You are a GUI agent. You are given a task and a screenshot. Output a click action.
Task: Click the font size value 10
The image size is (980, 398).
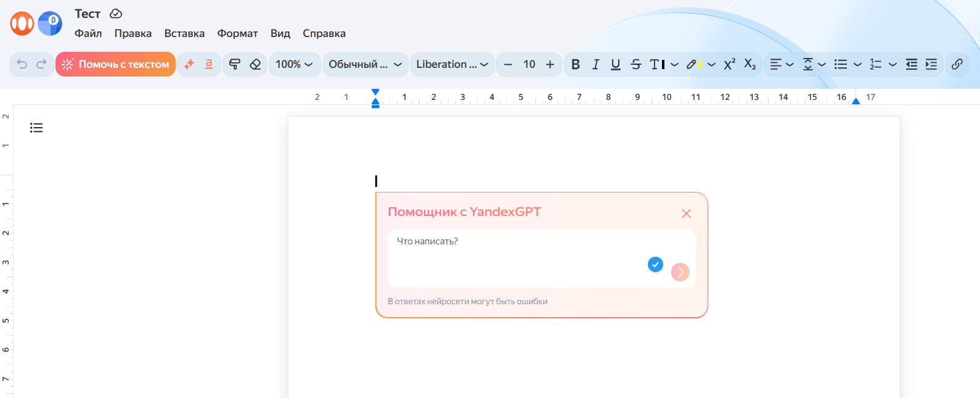[x=529, y=64]
